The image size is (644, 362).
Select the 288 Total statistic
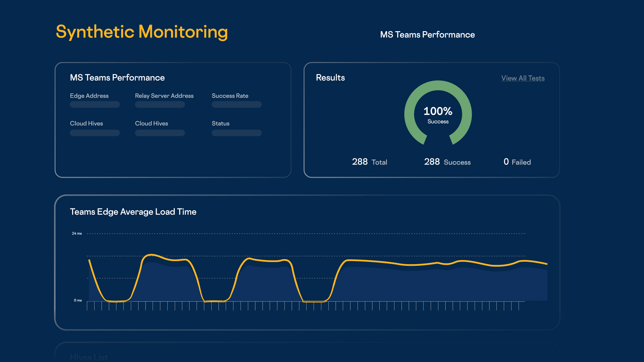pos(369,162)
